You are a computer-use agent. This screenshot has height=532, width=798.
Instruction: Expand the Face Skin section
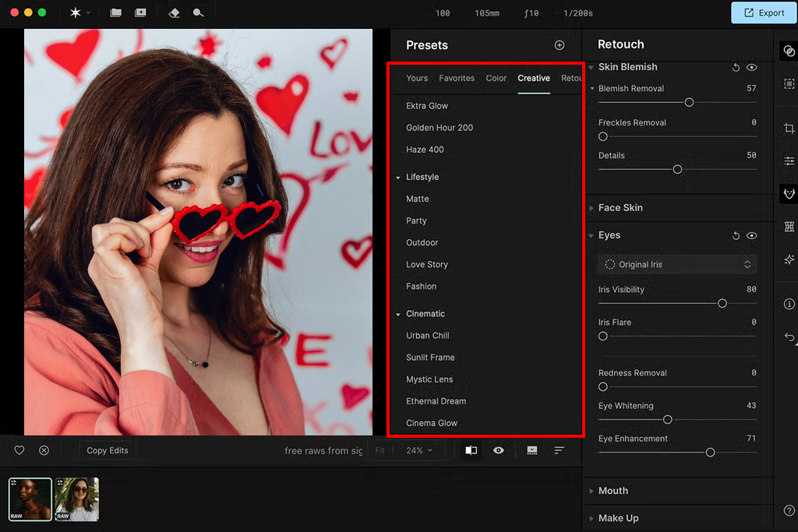coord(591,208)
